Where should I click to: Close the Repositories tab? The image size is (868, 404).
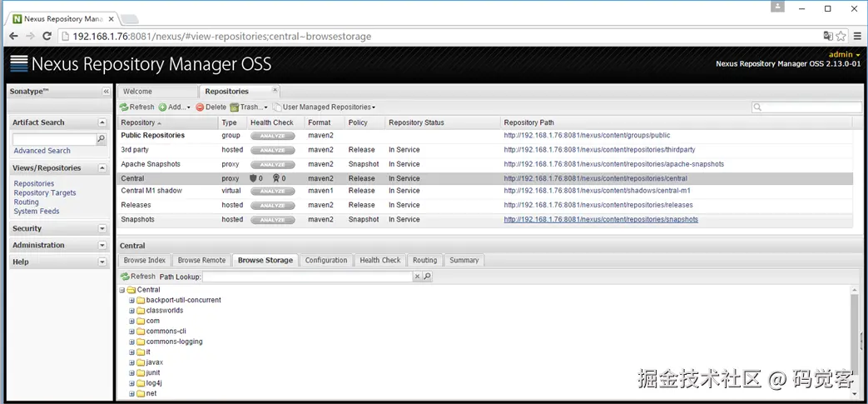tap(275, 89)
